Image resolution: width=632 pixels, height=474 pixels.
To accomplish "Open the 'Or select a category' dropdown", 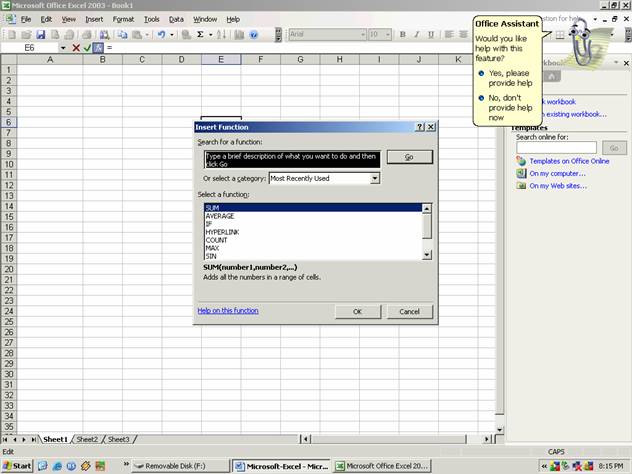I will (x=375, y=178).
